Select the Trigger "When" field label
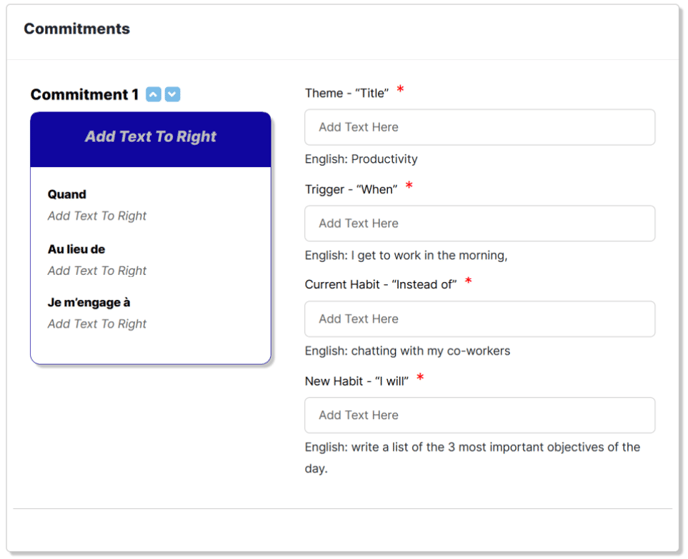 pos(351,189)
